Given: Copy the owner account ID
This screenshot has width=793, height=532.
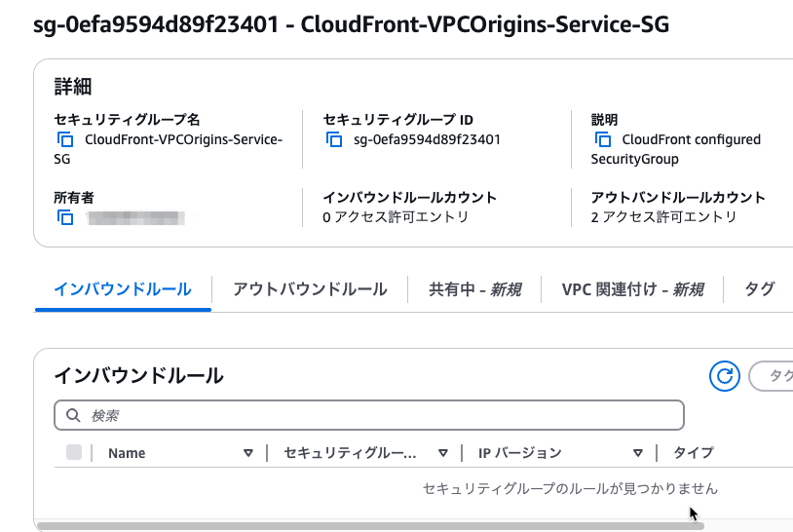Looking at the screenshot, I should pos(65,217).
